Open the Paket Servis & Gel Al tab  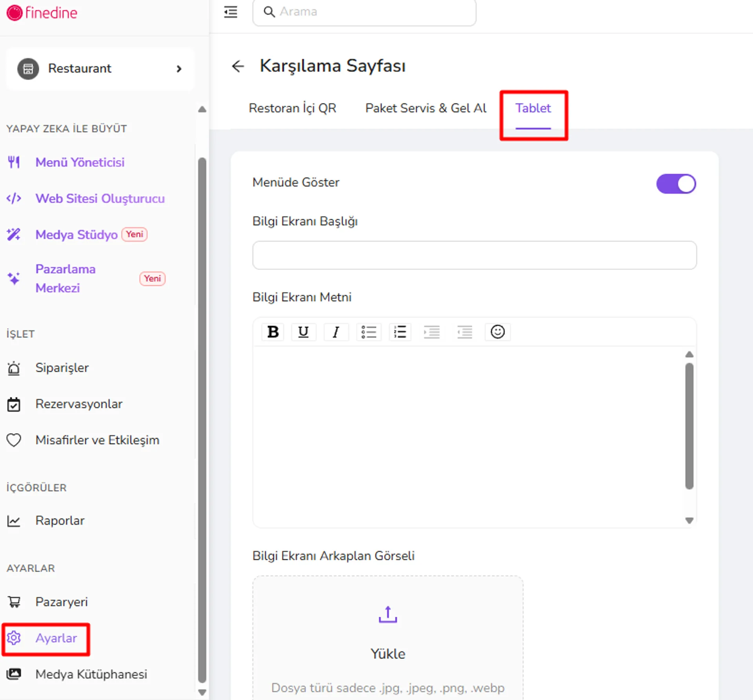tap(426, 108)
